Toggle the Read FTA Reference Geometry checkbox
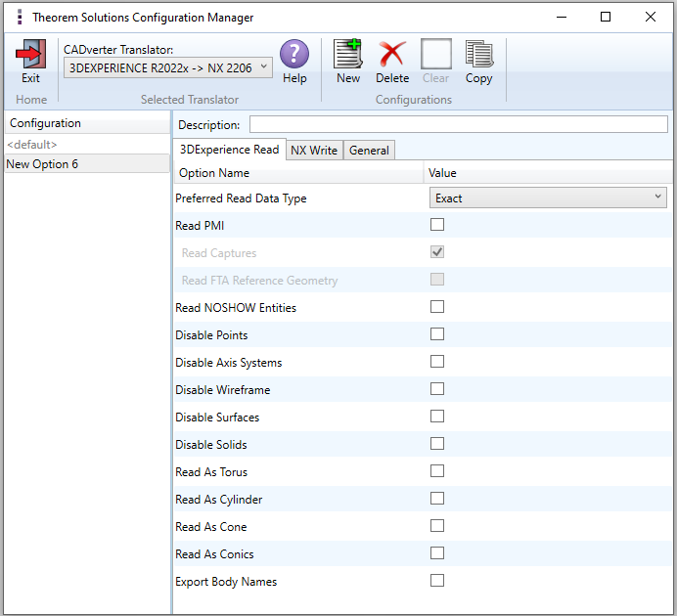 pos(437,280)
